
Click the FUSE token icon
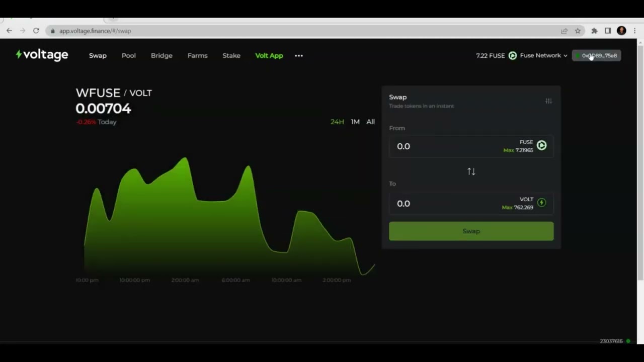pos(541,145)
